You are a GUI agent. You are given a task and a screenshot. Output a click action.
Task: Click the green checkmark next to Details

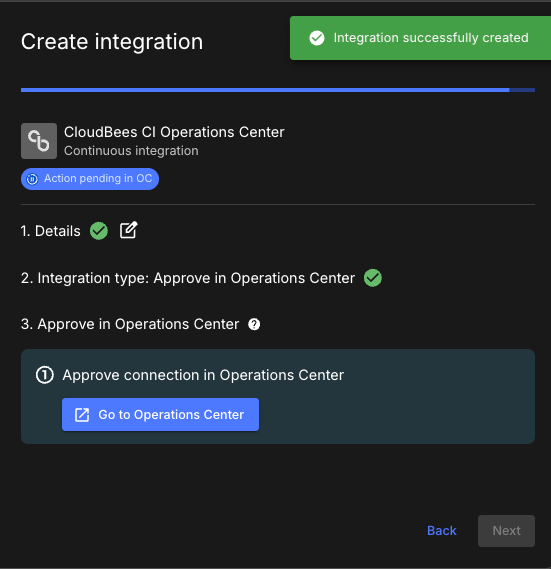(99, 231)
